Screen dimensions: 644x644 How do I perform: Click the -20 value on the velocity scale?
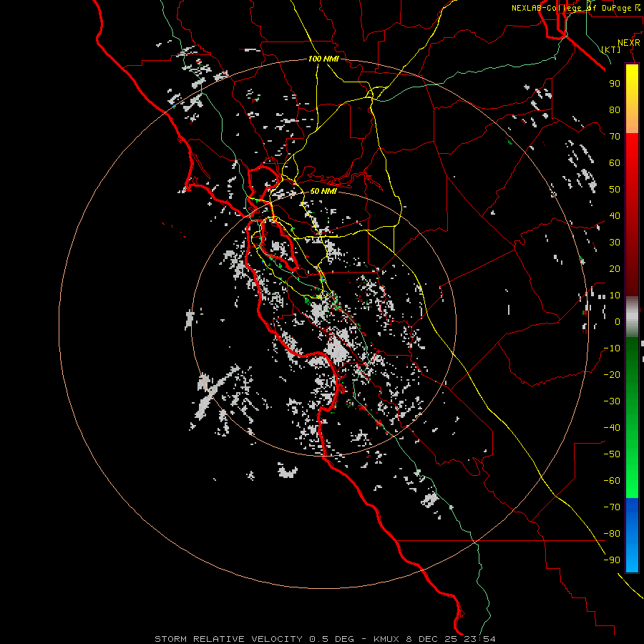612,374
